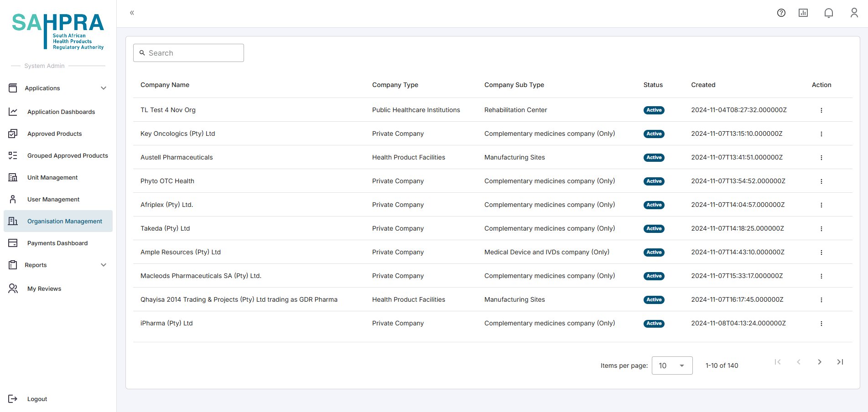Click the Austell Pharmaceuticals company name
Viewport: 868px width, 412px height.
click(177, 157)
